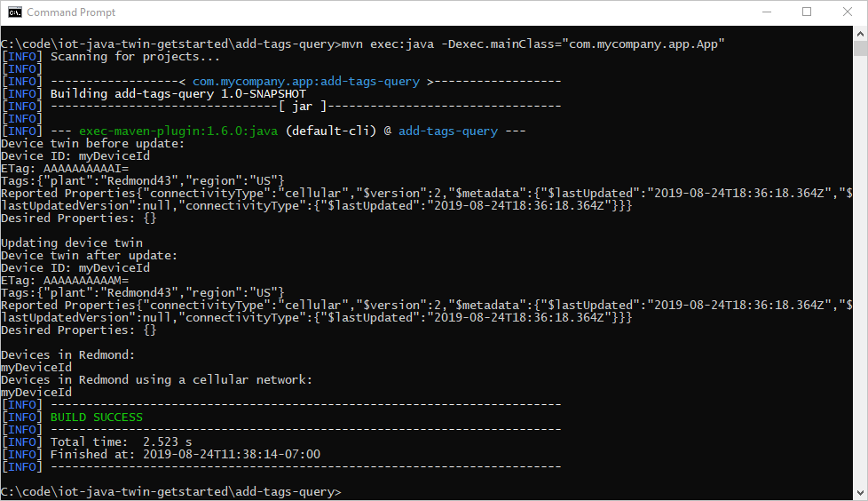Click the 'ETag: AAAAAAAAAAM=' line
Screen dimensions: 868x501
tap(65, 281)
